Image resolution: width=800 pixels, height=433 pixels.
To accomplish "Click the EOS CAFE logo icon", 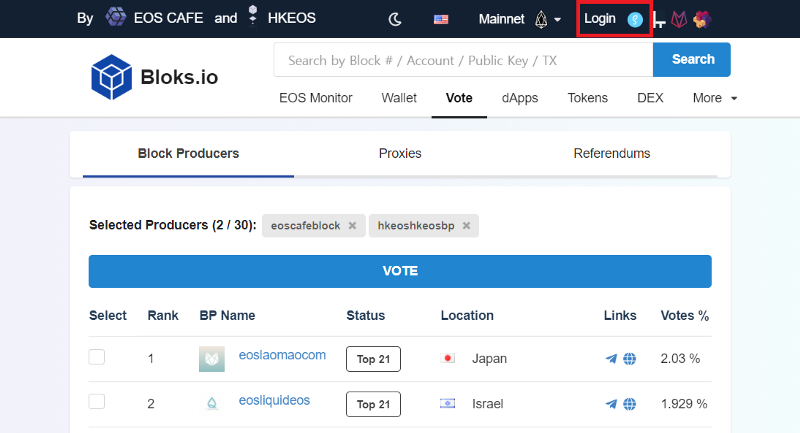I will [116, 17].
